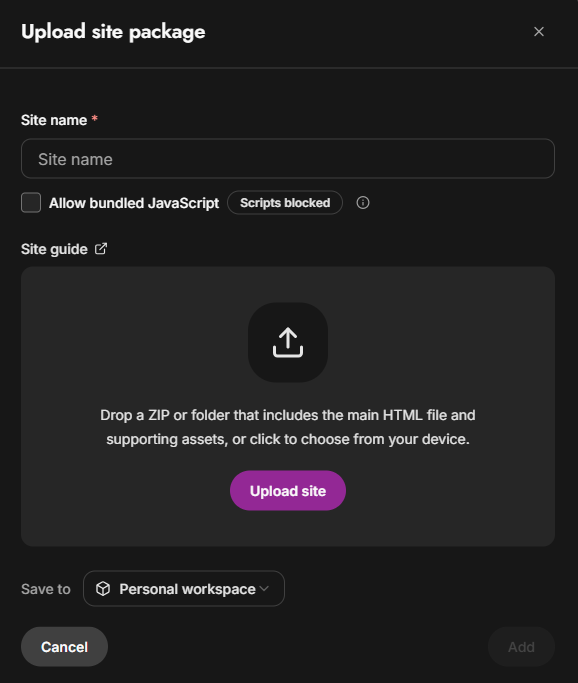Open the Site guide link
The width and height of the screenshot is (578, 683).
(x=54, y=249)
